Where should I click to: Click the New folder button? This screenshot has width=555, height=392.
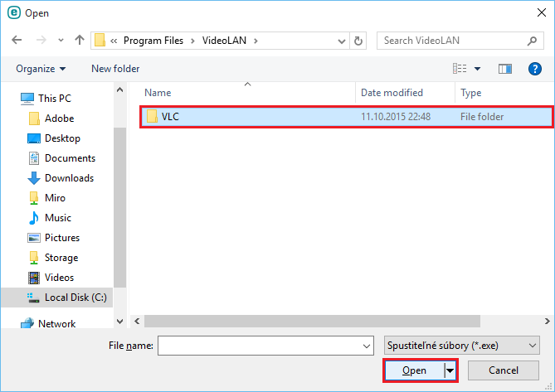tap(115, 69)
